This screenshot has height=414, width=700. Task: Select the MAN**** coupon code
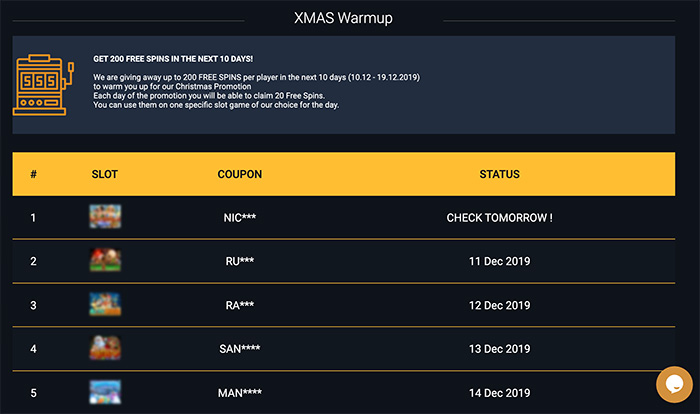[240, 393]
